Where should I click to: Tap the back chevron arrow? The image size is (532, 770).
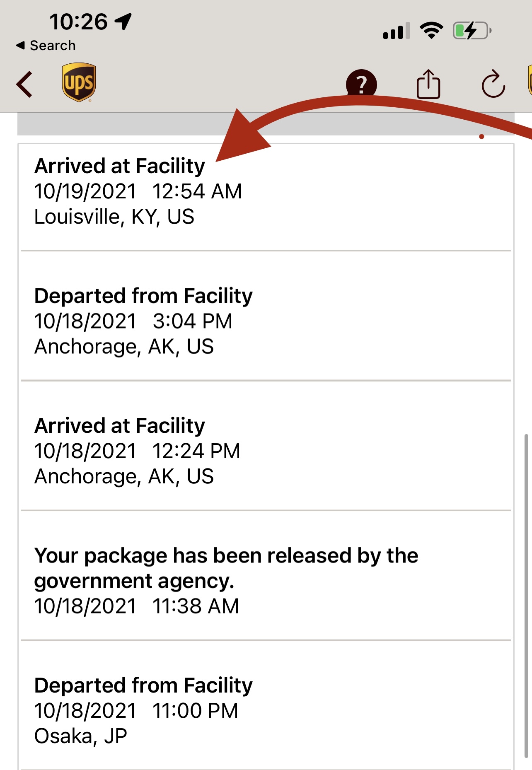click(24, 84)
